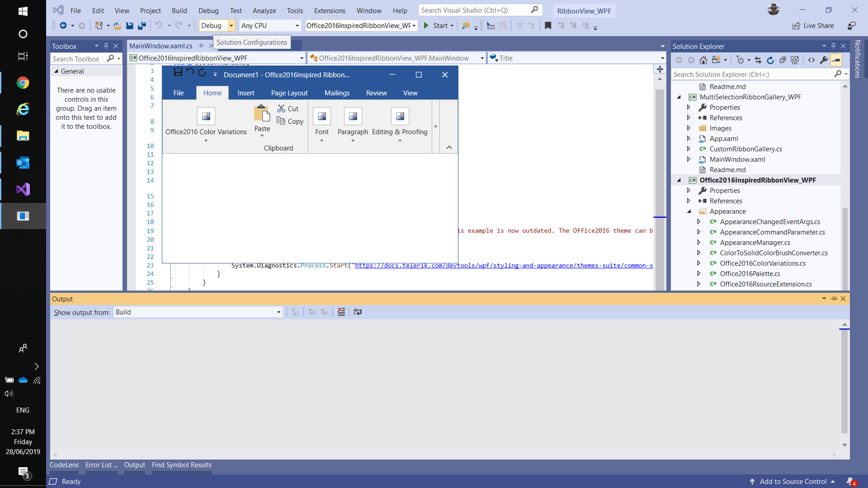Click the Cut icon in ribbon

281,108
